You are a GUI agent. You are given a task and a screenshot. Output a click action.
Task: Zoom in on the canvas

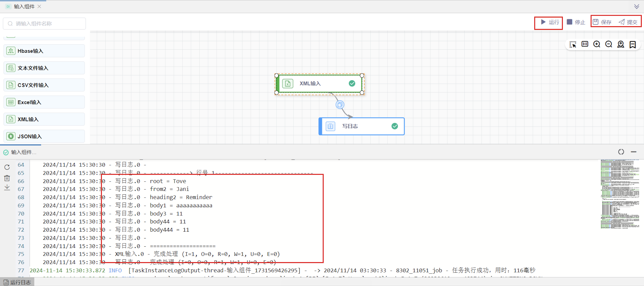pos(597,44)
